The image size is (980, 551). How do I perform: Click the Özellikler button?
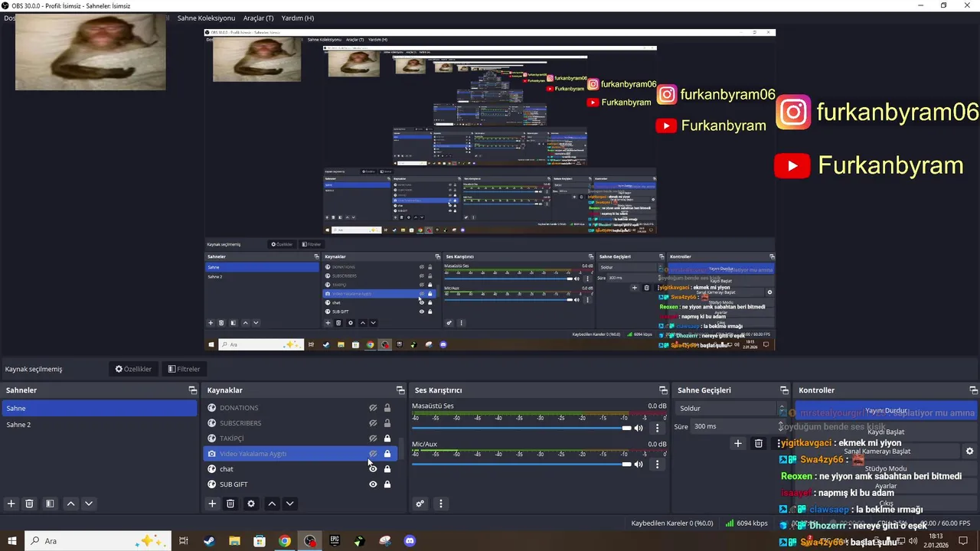133,369
